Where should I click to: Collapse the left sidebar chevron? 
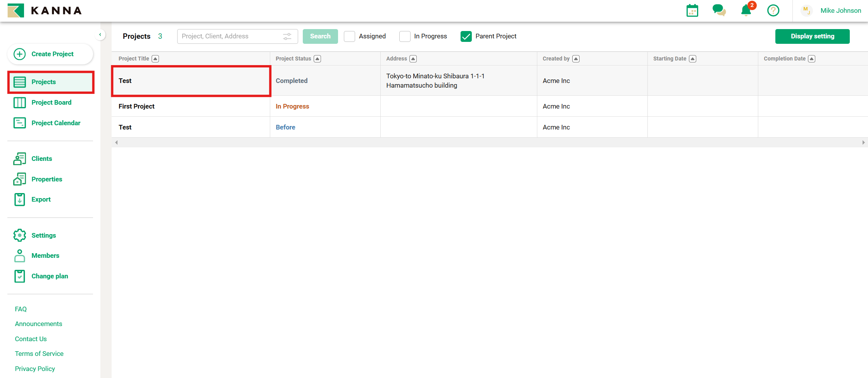100,35
